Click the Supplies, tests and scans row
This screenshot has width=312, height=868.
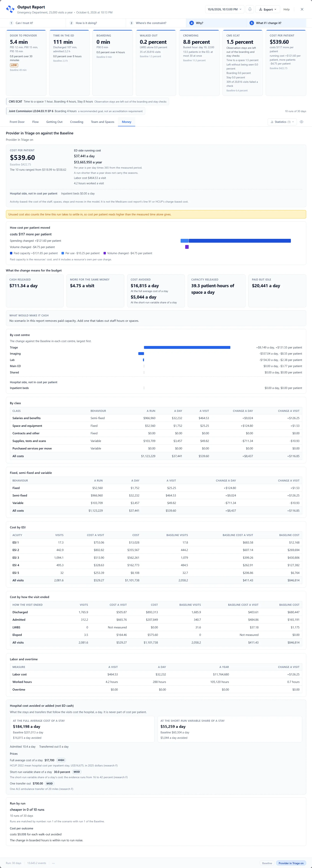tap(156, 441)
